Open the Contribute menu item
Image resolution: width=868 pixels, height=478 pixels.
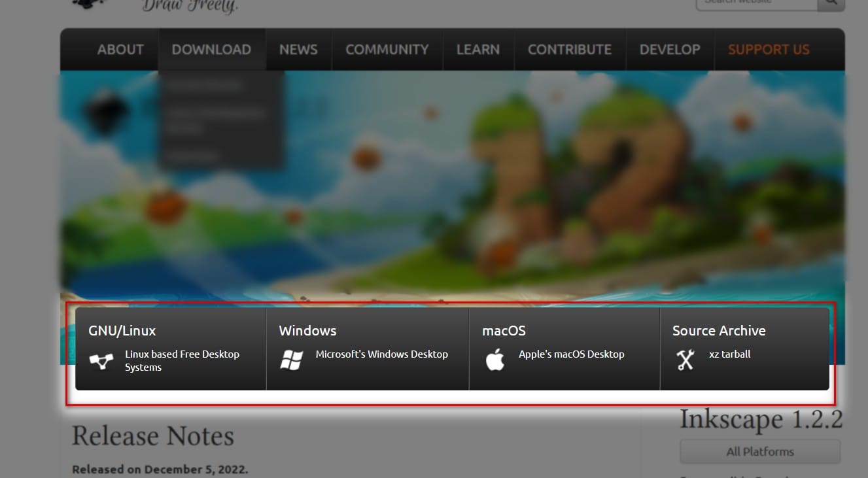point(570,50)
